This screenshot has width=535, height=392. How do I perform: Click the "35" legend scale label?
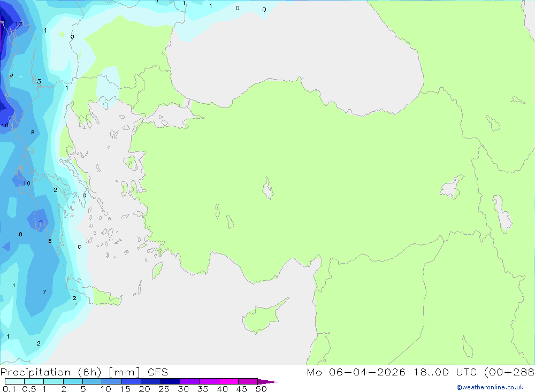click(203, 389)
